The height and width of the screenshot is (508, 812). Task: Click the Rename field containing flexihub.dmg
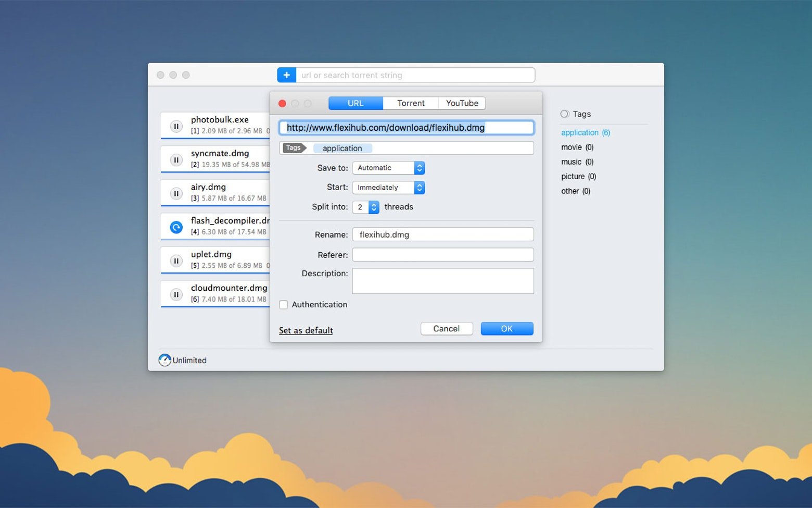(442, 234)
